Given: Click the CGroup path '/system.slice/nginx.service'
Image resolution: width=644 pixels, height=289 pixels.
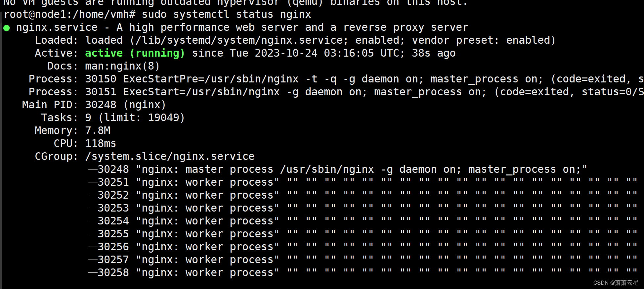Looking at the screenshot, I should pos(170,157).
